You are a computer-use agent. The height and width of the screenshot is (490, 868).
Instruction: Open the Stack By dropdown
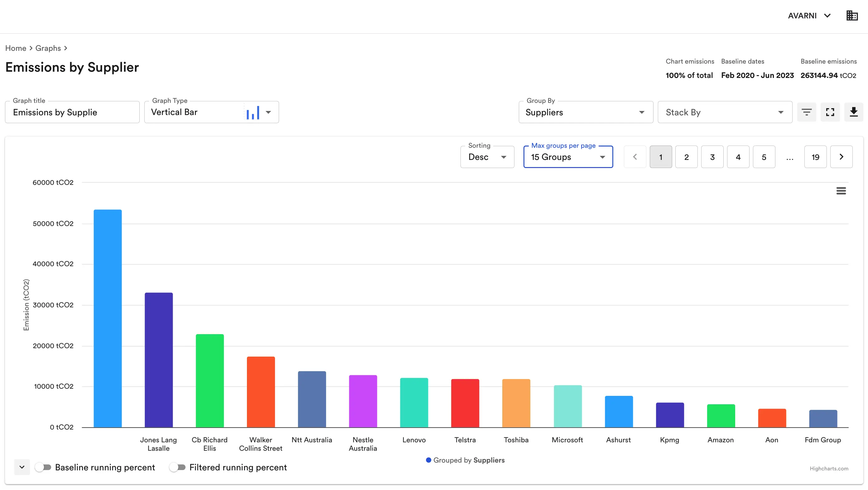point(725,112)
